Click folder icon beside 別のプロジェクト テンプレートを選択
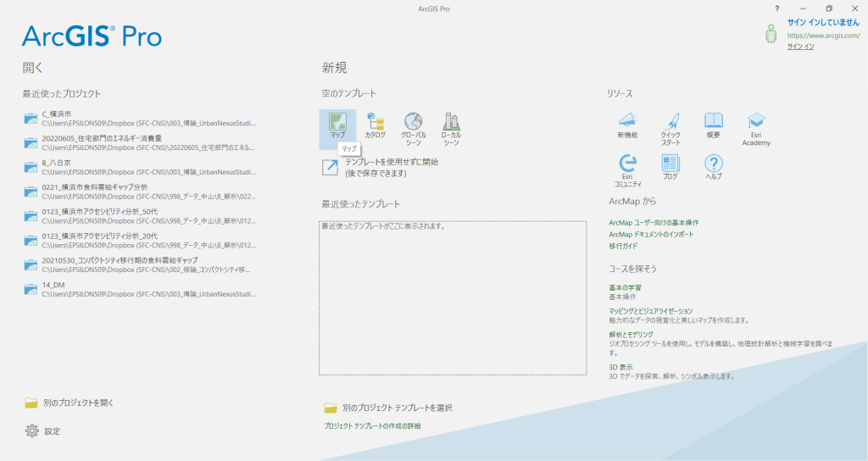The image size is (868, 461). point(331,408)
